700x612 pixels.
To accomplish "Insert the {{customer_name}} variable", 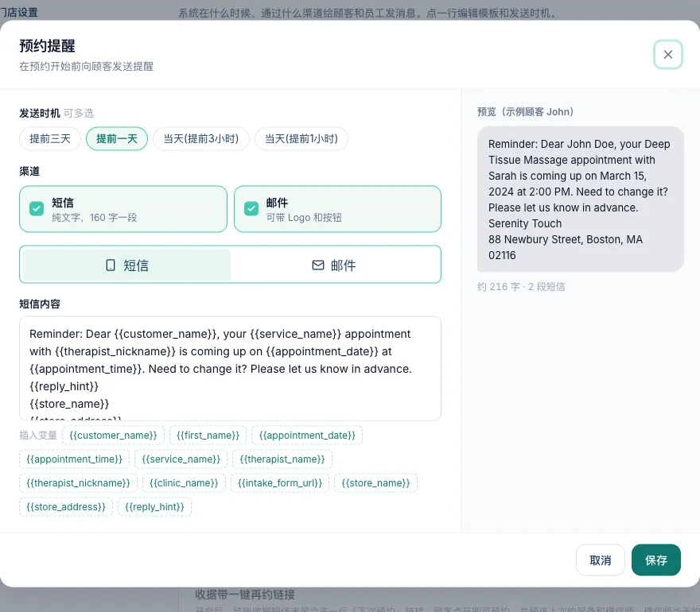I will pyautogui.click(x=114, y=436).
